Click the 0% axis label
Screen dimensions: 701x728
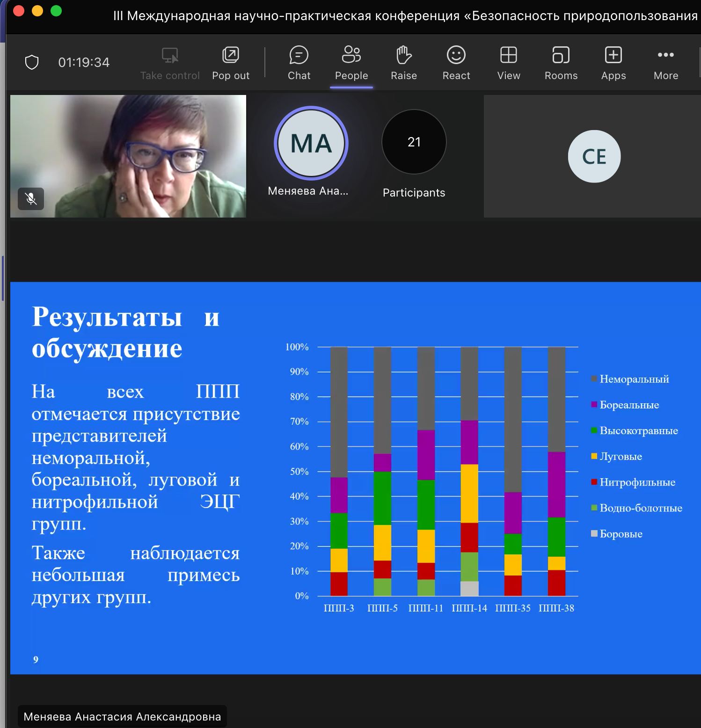point(301,596)
